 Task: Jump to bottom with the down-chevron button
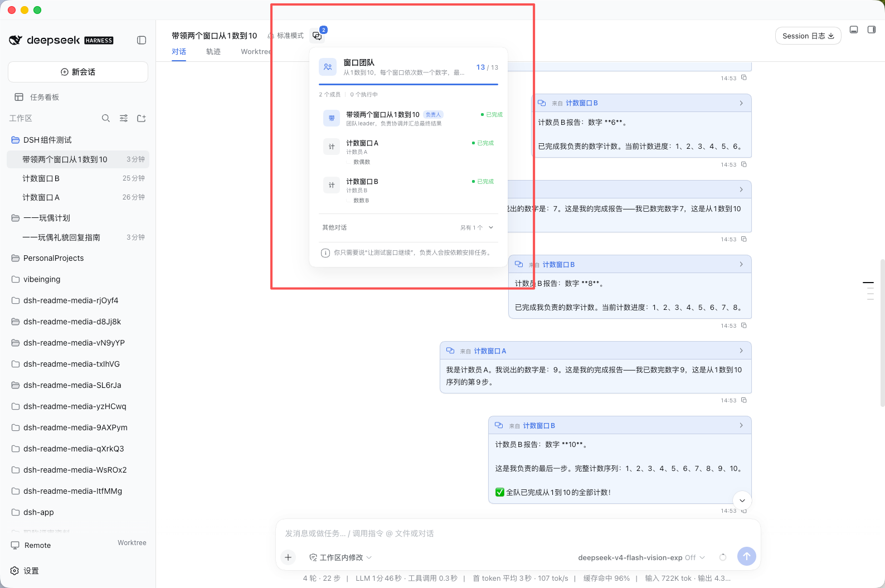pos(742,500)
